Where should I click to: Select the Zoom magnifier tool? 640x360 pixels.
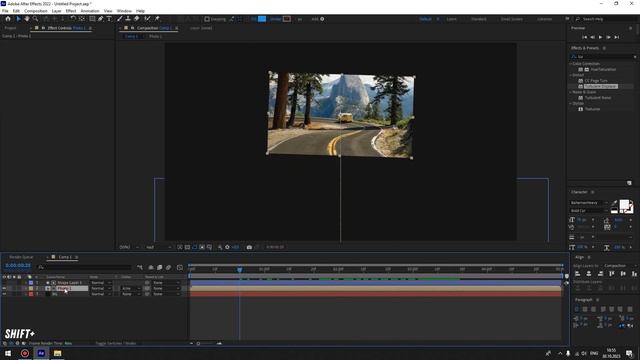(x=36, y=19)
